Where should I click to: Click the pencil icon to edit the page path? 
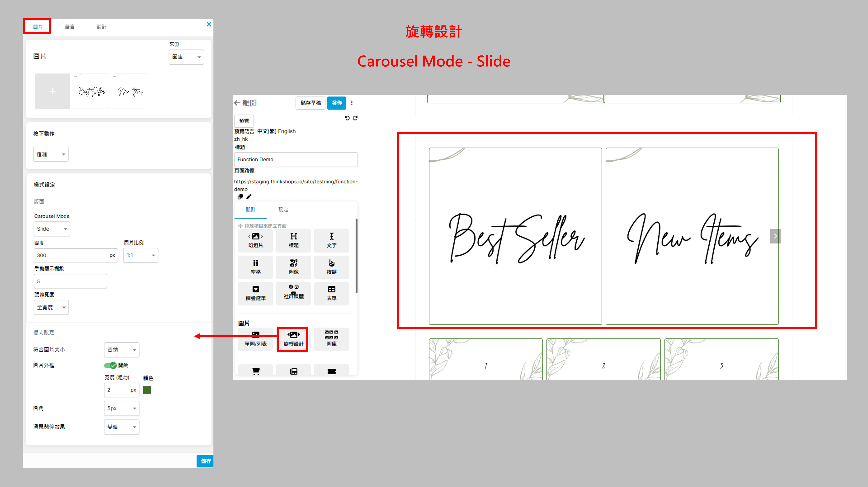249,197
